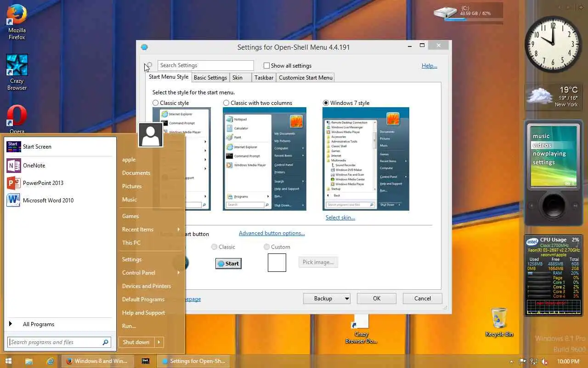The image size is (588, 368).
Task: Click the network tray icon
Action: click(534, 362)
